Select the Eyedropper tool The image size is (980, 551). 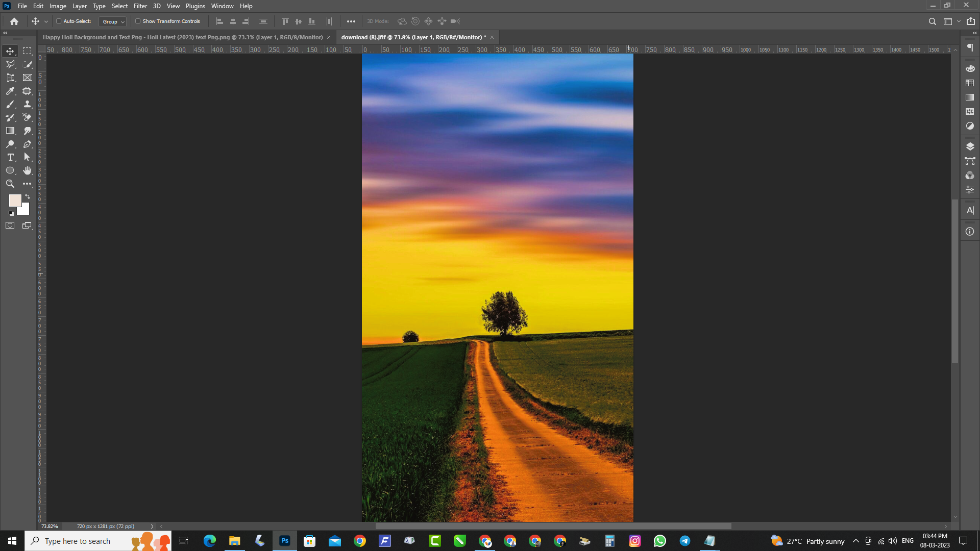click(10, 91)
